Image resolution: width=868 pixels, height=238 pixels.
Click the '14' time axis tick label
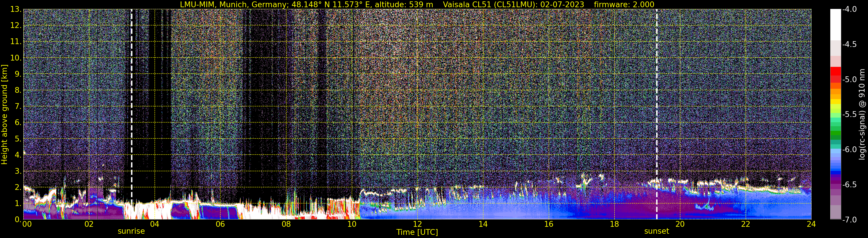click(483, 224)
